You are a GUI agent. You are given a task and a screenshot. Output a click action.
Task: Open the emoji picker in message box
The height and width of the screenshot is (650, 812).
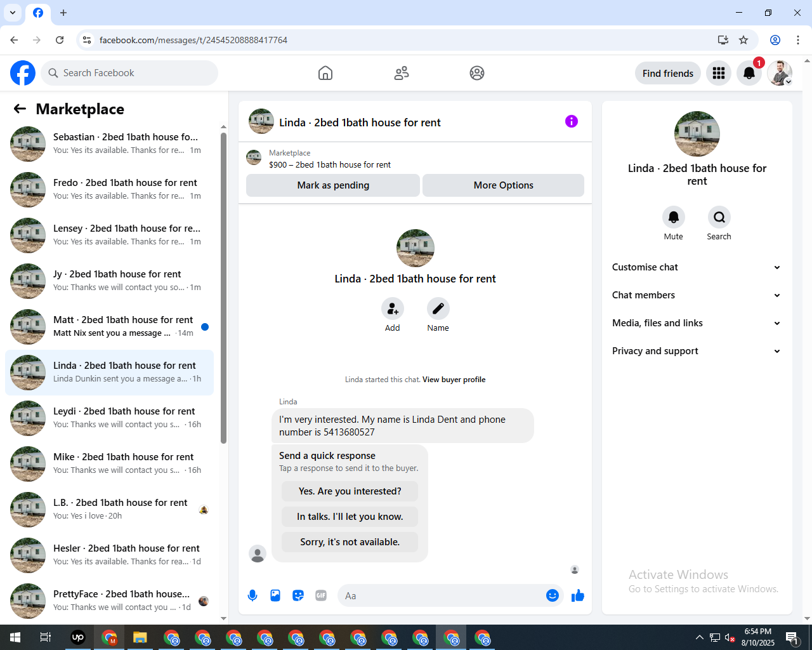click(x=553, y=595)
